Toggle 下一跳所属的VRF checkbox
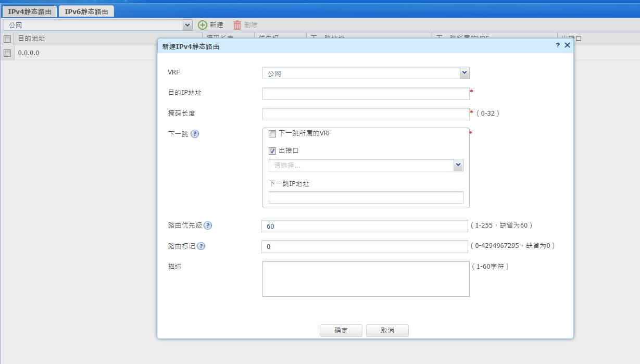The width and height of the screenshot is (640, 364). pos(272,134)
